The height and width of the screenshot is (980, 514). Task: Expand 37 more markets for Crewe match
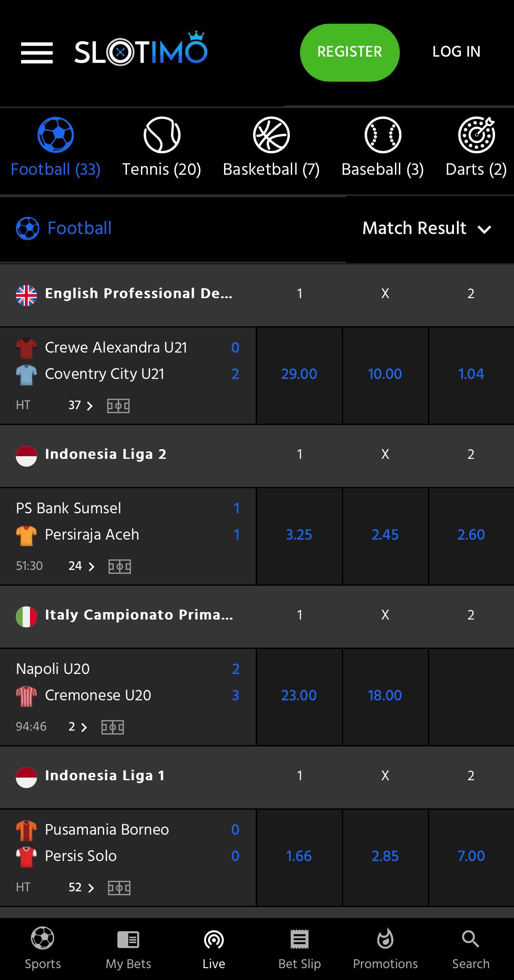(x=81, y=405)
